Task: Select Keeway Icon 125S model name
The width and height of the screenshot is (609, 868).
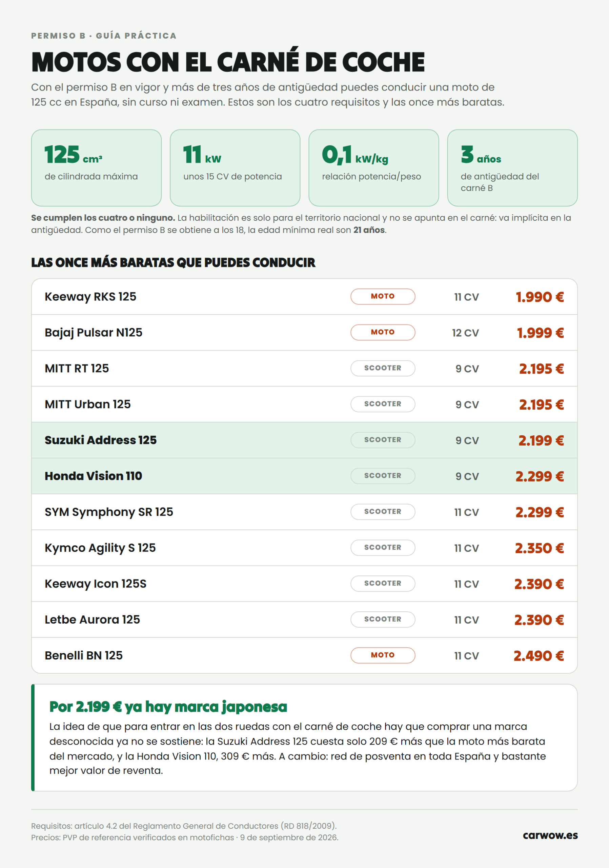Action: (x=96, y=584)
